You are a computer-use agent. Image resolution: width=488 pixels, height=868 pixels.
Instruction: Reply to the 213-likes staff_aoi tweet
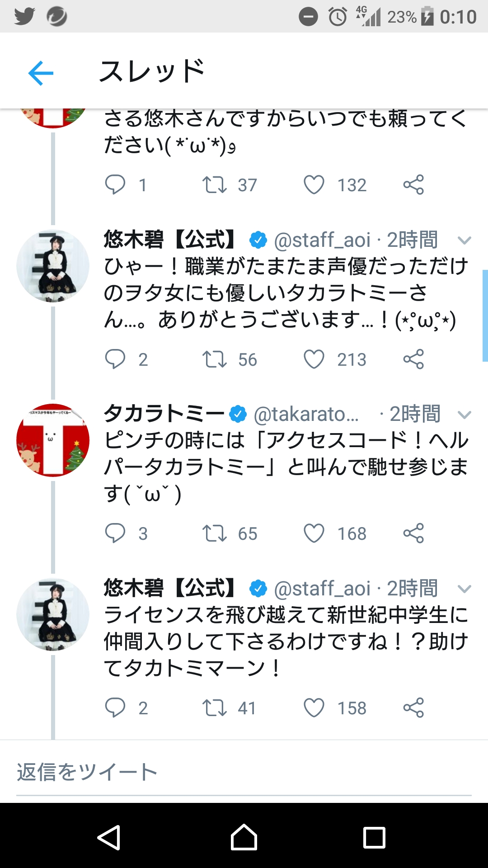[x=115, y=359]
